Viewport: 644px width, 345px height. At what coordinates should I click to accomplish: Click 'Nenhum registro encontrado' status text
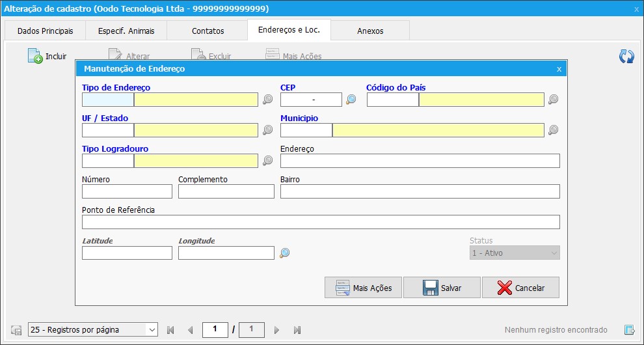click(x=556, y=330)
